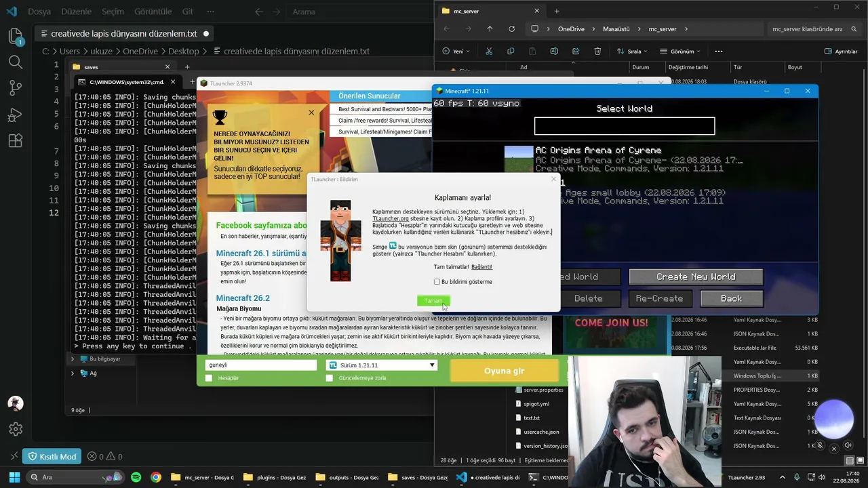
Task: Open the Sürüm 1.21.11 version dropdown
Action: 382,365
